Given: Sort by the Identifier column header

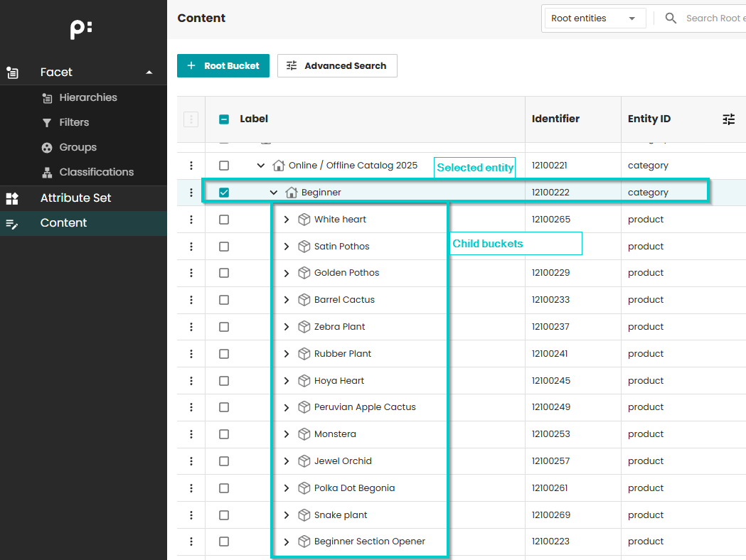Looking at the screenshot, I should (x=555, y=119).
